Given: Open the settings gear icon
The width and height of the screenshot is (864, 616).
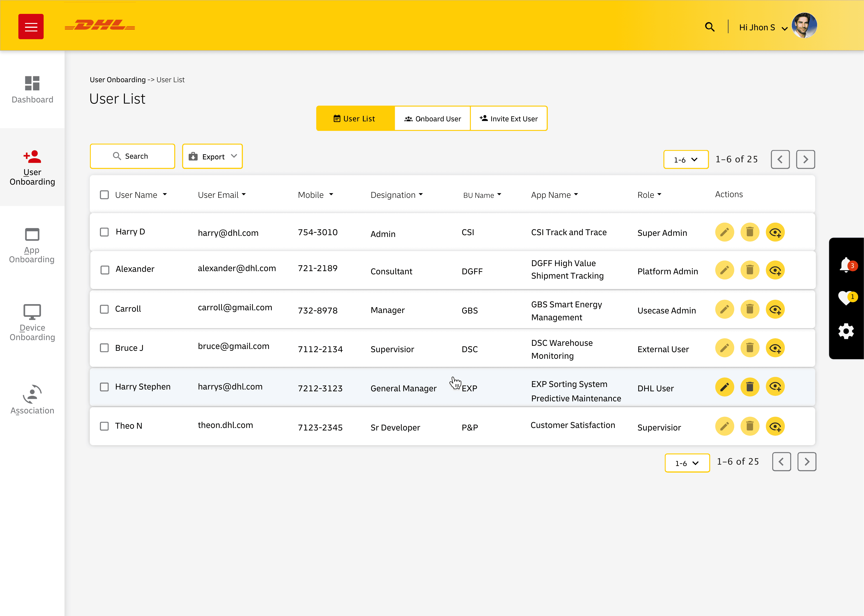Looking at the screenshot, I should click(846, 331).
